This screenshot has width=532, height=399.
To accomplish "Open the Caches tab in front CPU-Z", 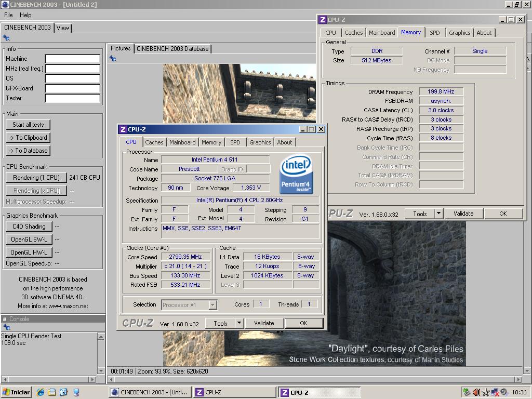I will click(x=154, y=142).
